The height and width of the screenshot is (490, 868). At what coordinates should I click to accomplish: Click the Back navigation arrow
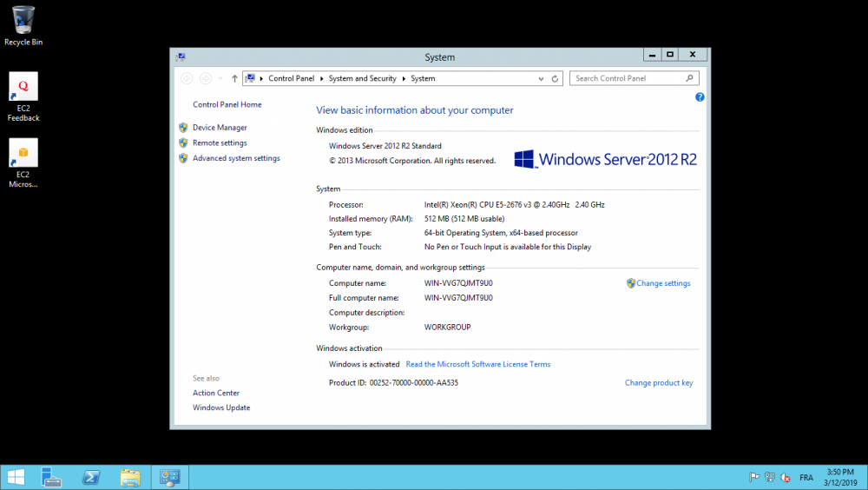point(187,79)
